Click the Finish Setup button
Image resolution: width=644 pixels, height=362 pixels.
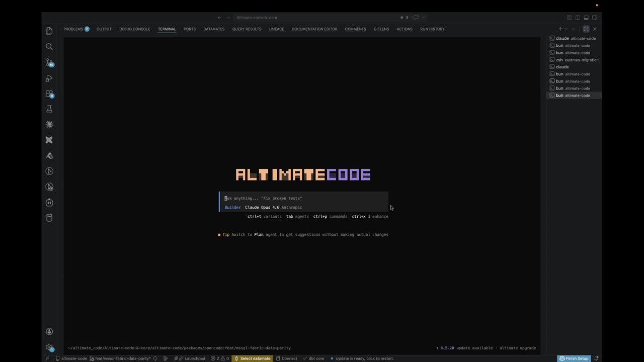click(x=574, y=358)
